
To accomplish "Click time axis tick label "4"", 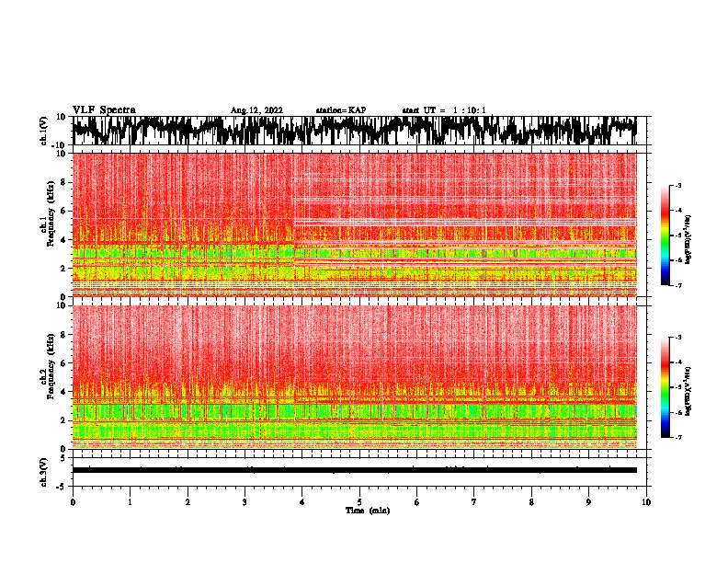I will [x=301, y=502].
